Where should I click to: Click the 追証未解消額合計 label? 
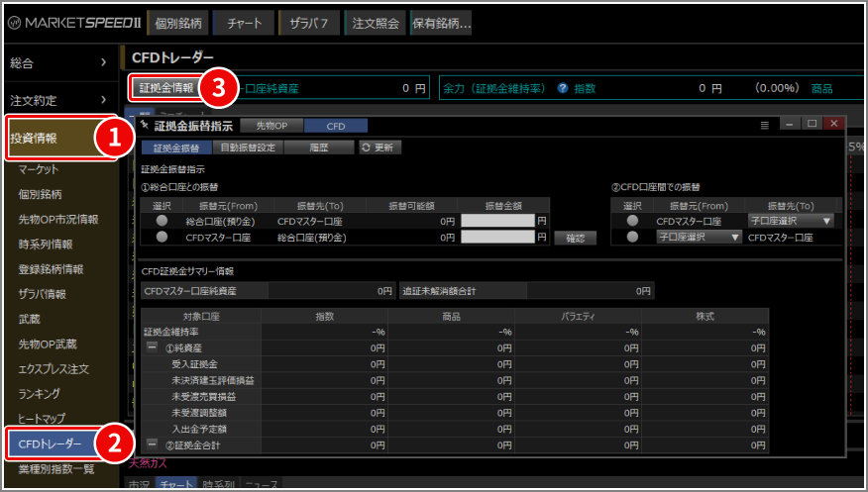click(x=439, y=291)
